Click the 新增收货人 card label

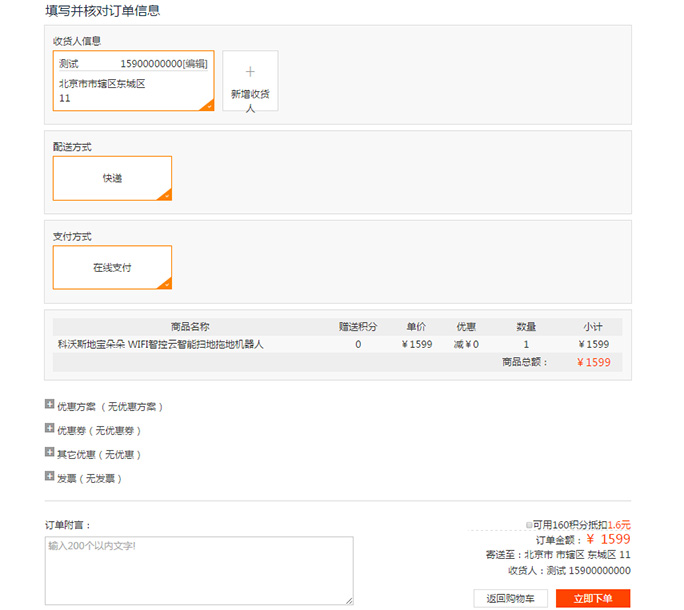coord(250,101)
